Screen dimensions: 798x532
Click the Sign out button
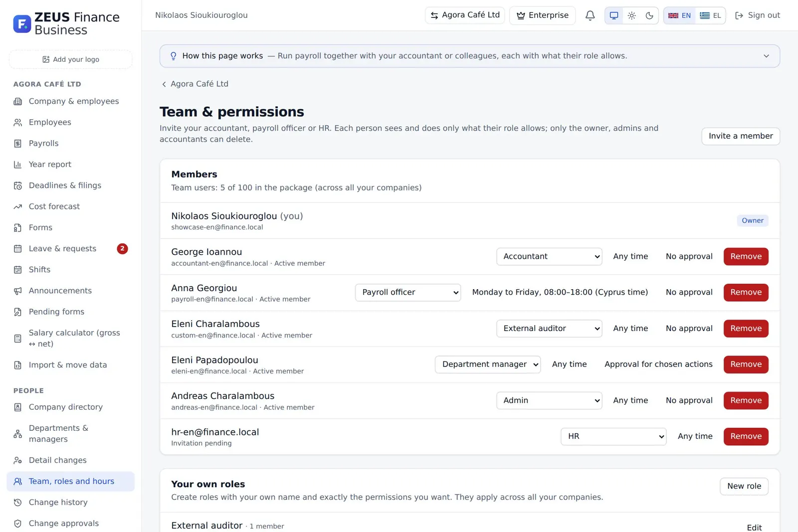pyautogui.click(x=757, y=15)
